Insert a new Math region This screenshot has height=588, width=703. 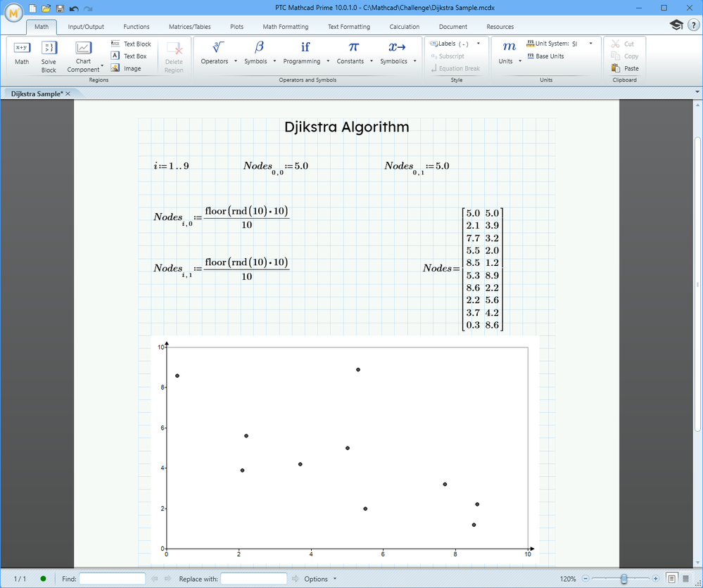[22, 53]
